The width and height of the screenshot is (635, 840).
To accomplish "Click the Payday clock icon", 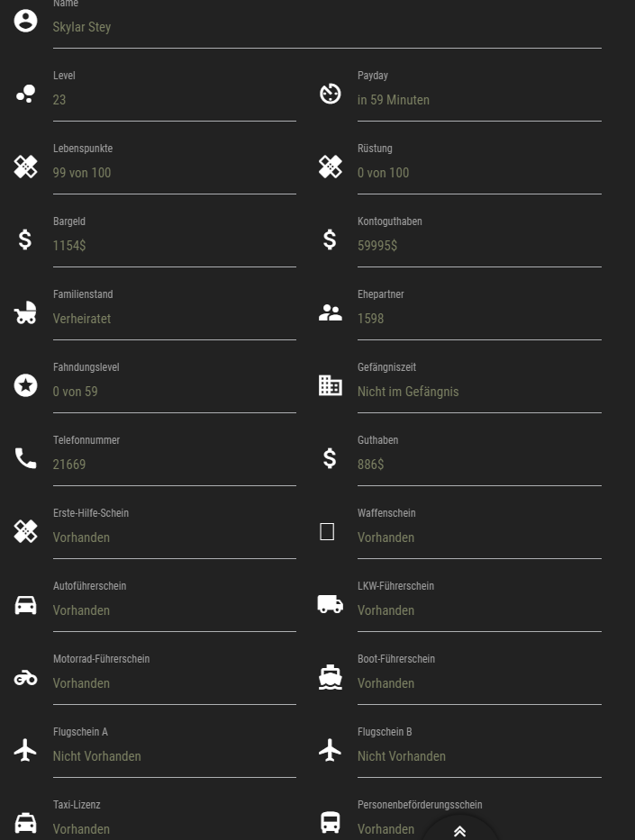I will click(x=331, y=94).
